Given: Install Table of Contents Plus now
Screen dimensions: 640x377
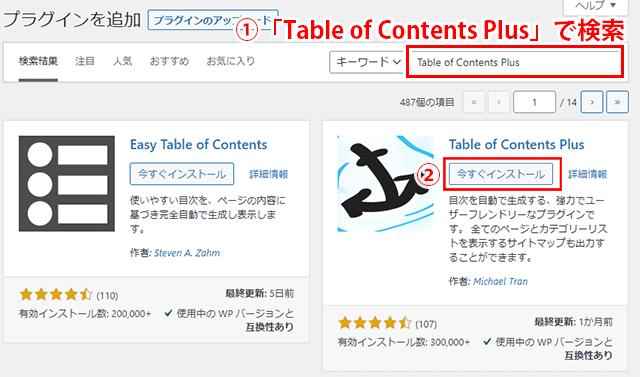Looking at the screenshot, I should [x=501, y=174].
